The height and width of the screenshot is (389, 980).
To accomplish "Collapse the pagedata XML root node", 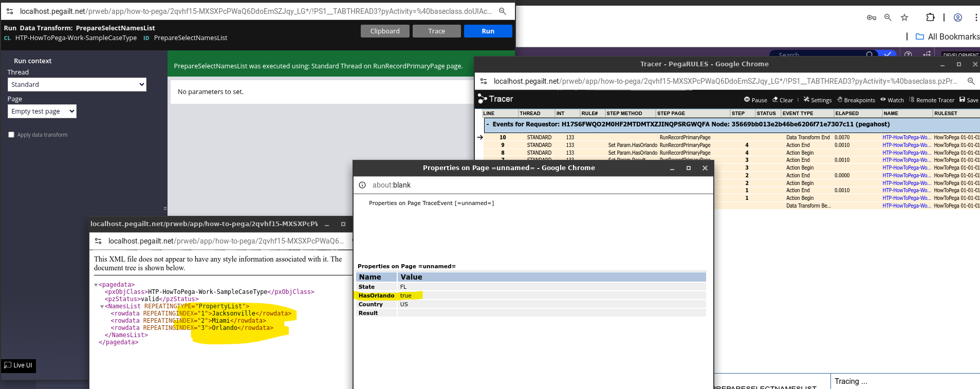I will coord(96,285).
